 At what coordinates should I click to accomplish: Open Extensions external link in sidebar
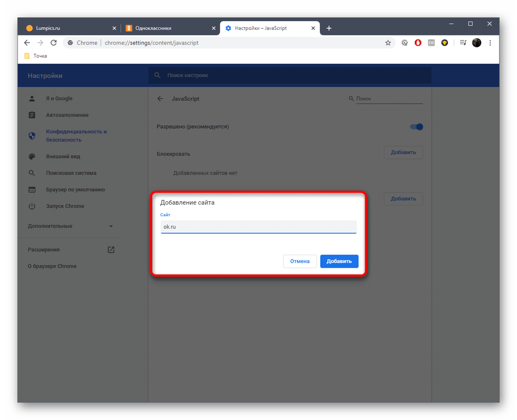click(110, 250)
